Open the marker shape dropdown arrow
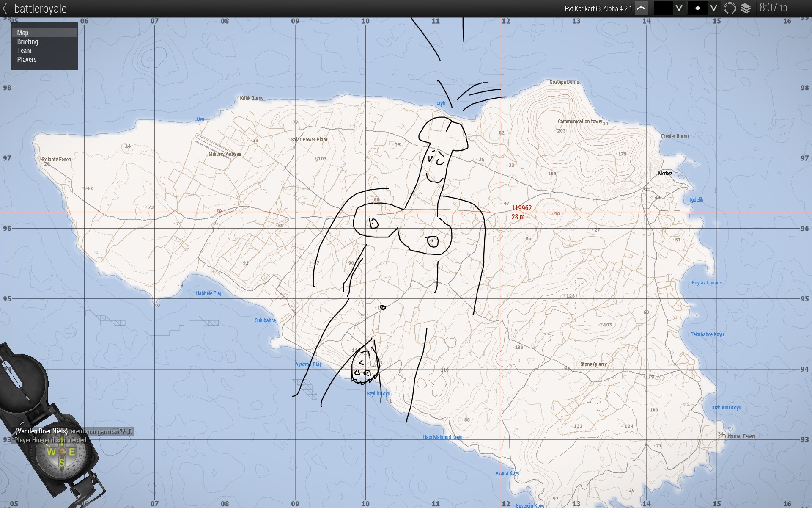The width and height of the screenshot is (812, 508). coord(713,8)
